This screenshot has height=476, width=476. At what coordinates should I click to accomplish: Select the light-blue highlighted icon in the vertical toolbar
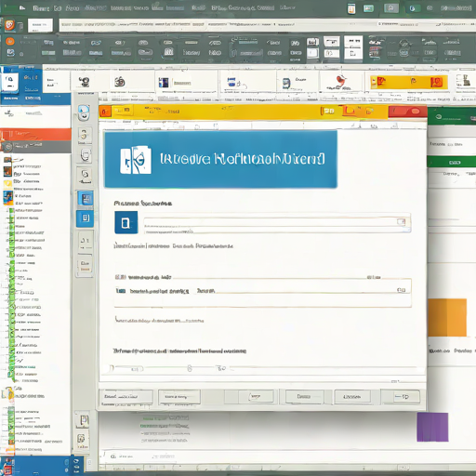86,198
